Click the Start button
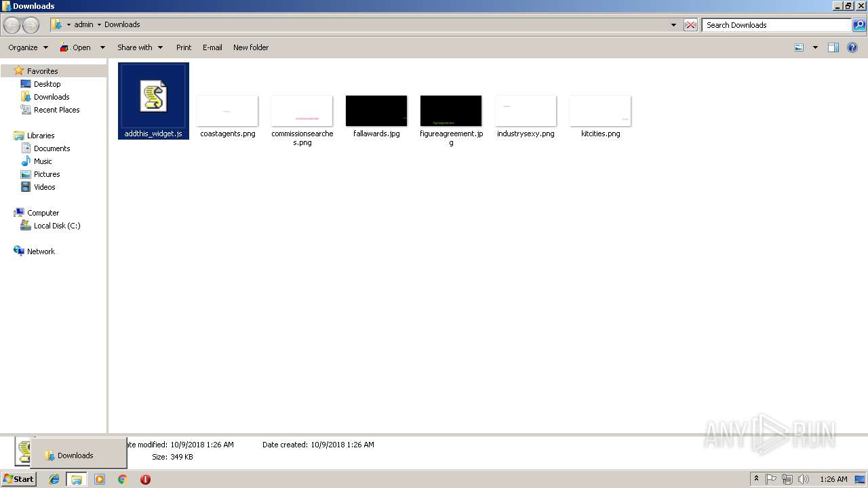This screenshot has width=868, height=488. (x=18, y=479)
